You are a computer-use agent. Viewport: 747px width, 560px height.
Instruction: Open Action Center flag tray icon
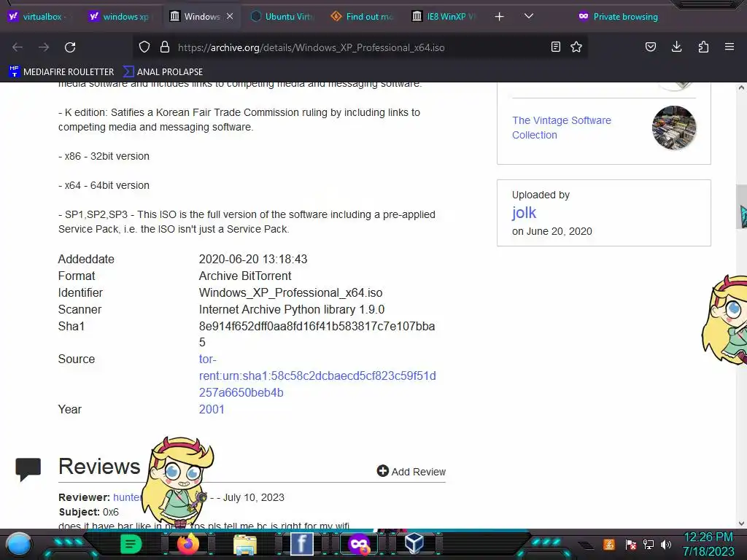click(631, 544)
